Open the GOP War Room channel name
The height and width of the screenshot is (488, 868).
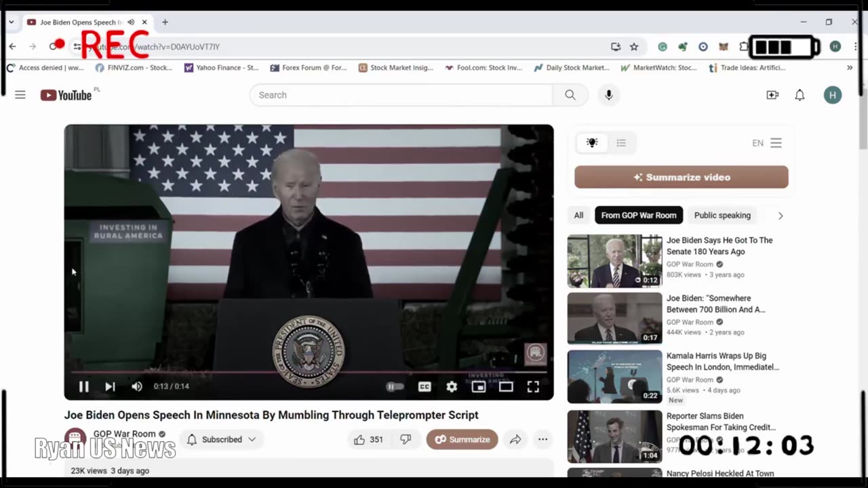124,434
